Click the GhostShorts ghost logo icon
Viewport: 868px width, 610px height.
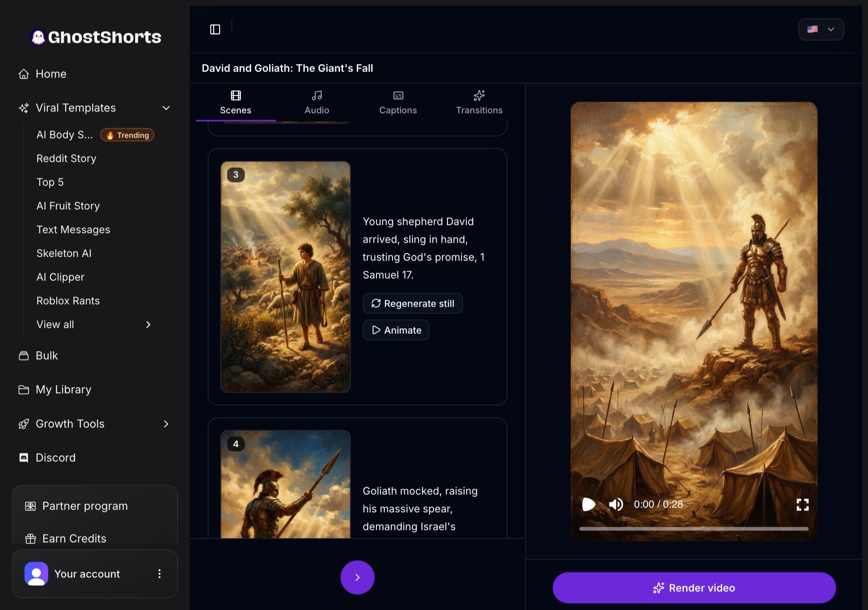38,37
